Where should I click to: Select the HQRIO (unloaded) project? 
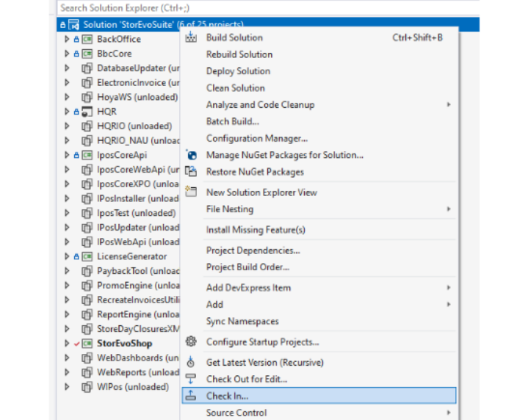pos(134,126)
